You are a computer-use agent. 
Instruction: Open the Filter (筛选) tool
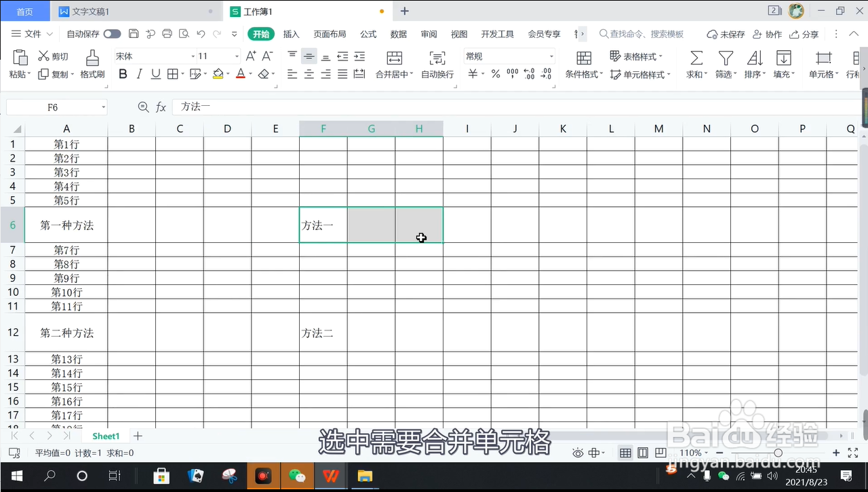726,65
